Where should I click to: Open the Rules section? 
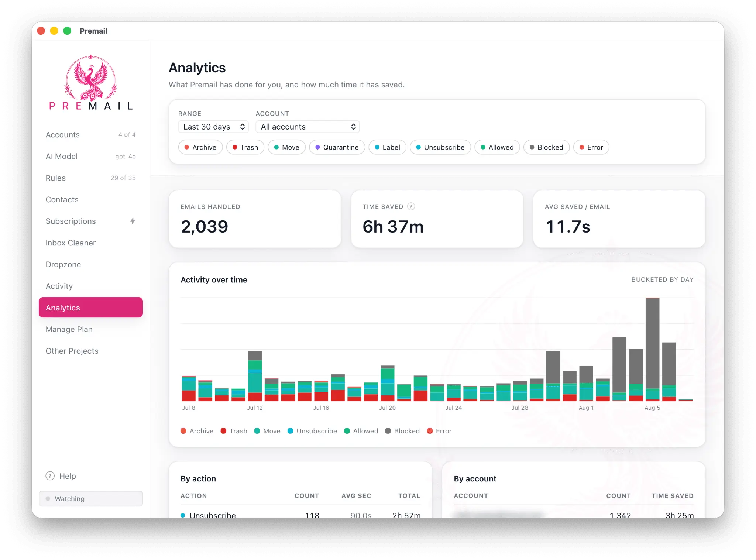pyautogui.click(x=90, y=178)
